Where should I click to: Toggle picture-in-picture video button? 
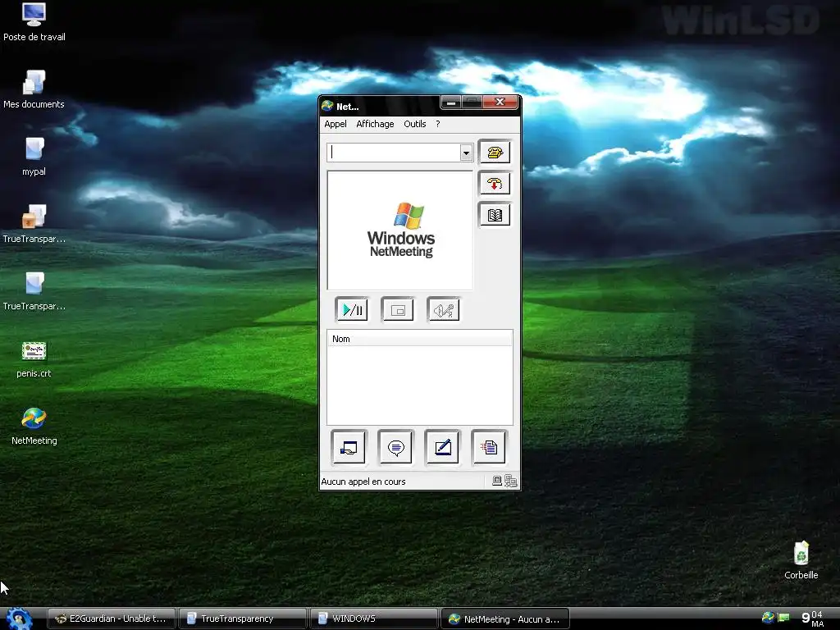(x=398, y=309)
